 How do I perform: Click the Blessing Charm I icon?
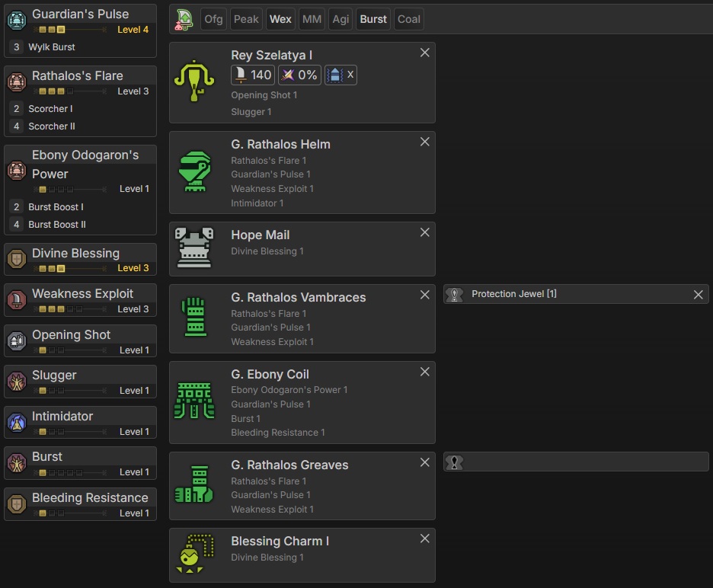coord(195,554)
